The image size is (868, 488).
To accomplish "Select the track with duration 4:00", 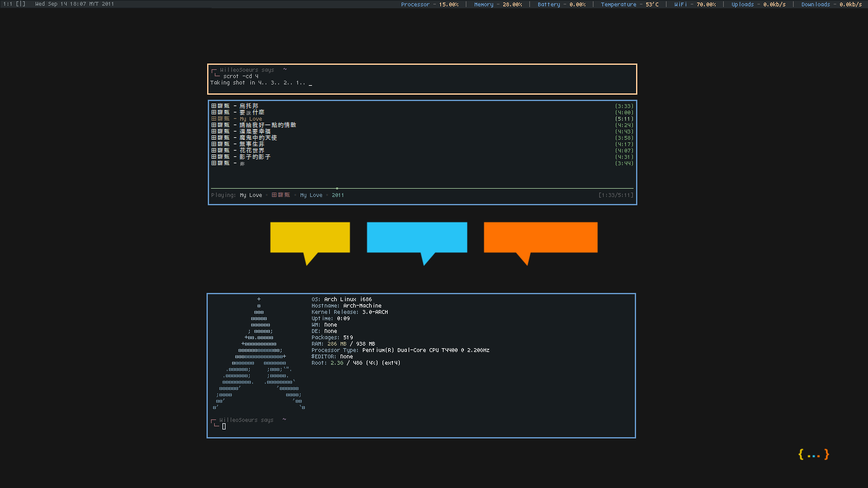I will pos(423,112).
